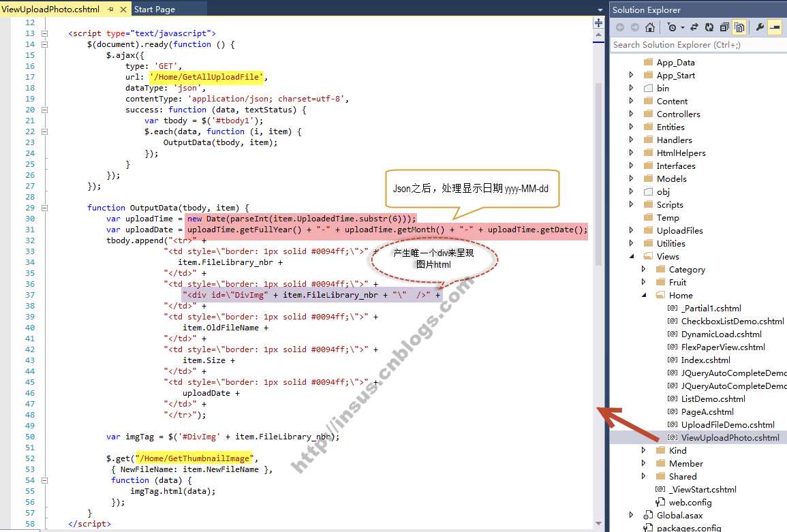The width and height of the screenshot is (787, 532).
Task: Open CheckboxListDemo.cshtml file
Action: 732,322
